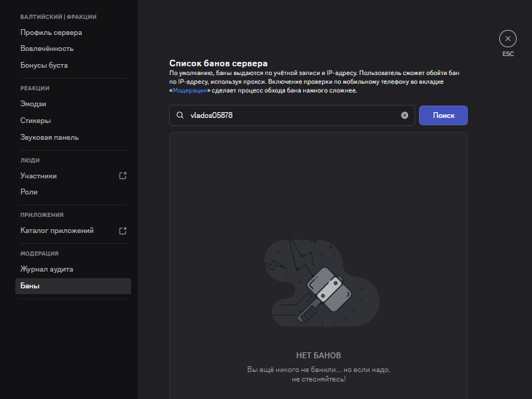Viewport: 532px width, 399px height.
Task: Click external link icon beside Участники
Action: point(122,175)
